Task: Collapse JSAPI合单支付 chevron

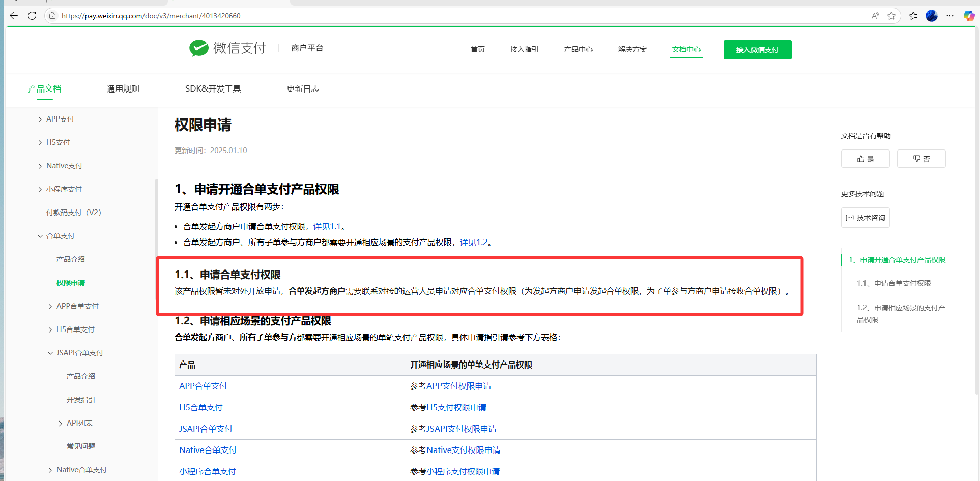Action: (50, 353)
